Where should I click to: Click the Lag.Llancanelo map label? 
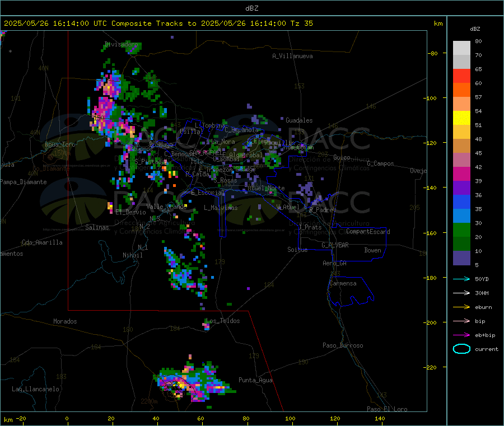click(35, 389)
